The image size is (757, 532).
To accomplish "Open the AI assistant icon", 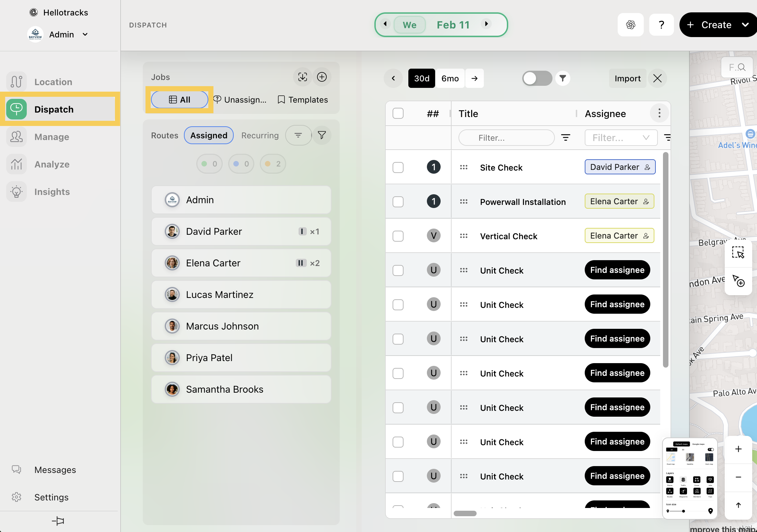I will (x=630, y=25).
